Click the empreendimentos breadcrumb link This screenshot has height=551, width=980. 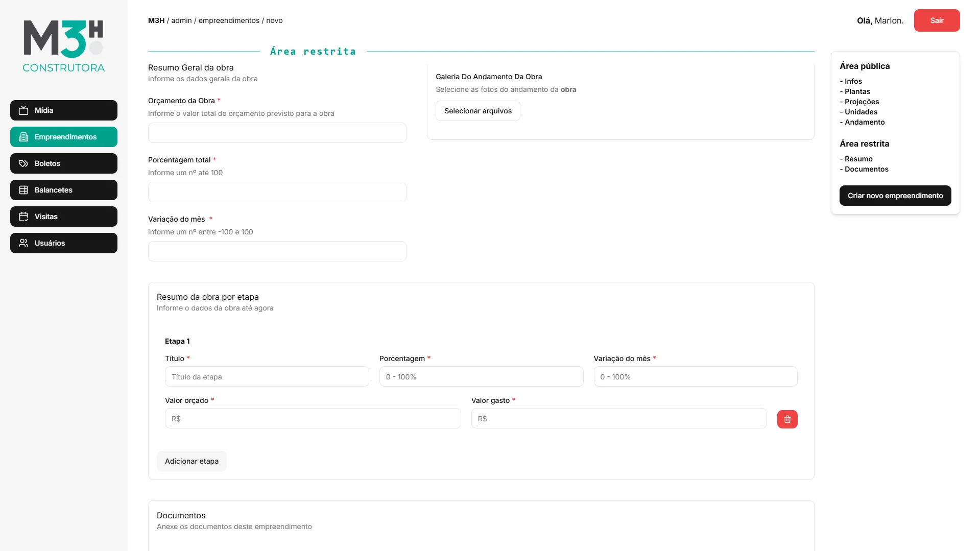pos(229,20)
